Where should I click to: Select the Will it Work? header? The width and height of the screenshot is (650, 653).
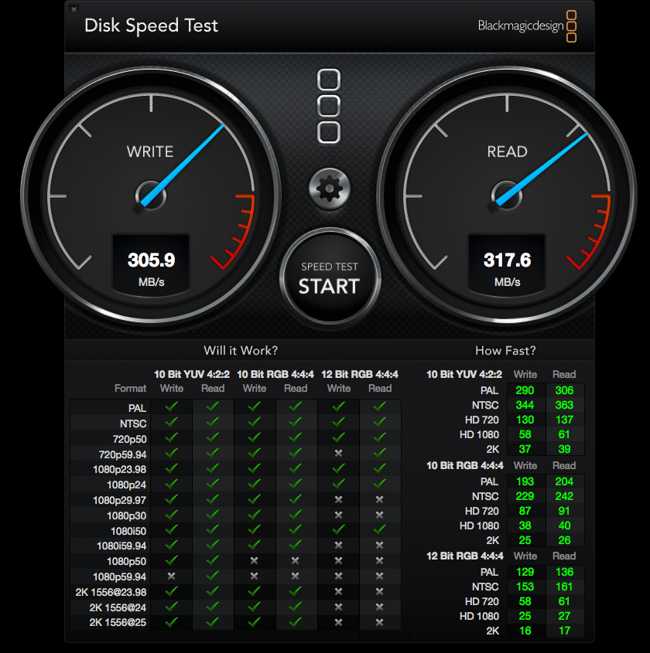pyautogui.click(x=240, y=351)
